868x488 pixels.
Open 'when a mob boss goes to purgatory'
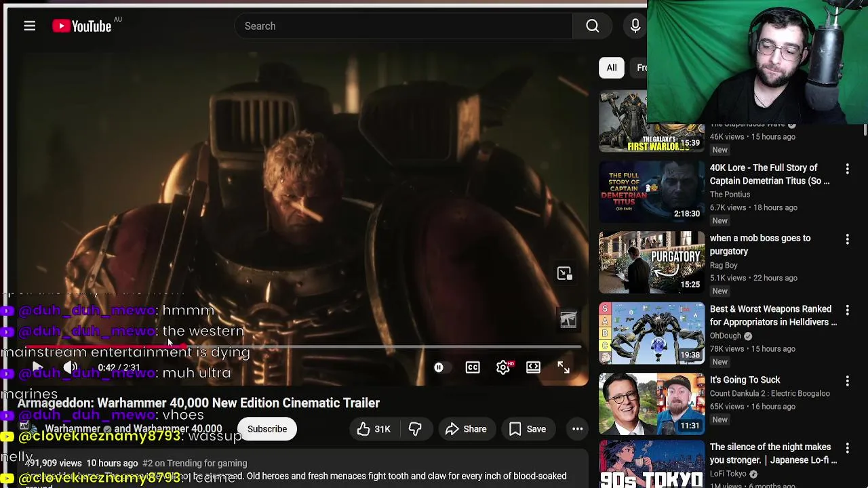[x=759, y=245]
